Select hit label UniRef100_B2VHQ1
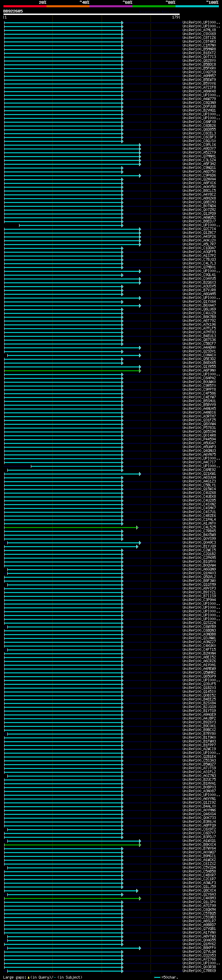The image size is (222, 980). [x=199, y=110]
